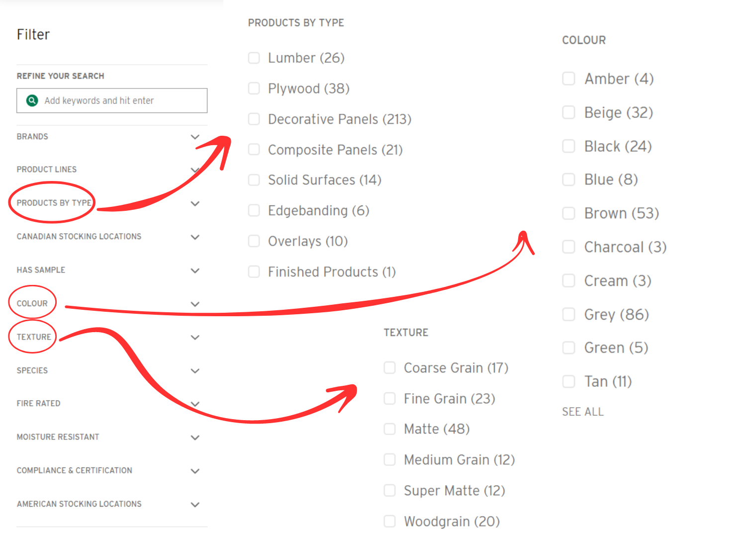Toggle the Woodgrain (20) checkbox
The image size is (756, 537).
(390, 522)
